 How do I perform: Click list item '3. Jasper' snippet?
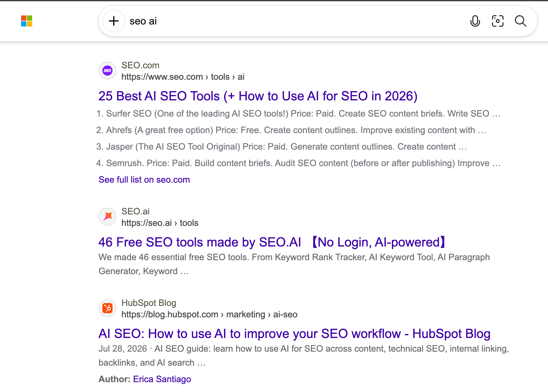click(x=281, y=146)
